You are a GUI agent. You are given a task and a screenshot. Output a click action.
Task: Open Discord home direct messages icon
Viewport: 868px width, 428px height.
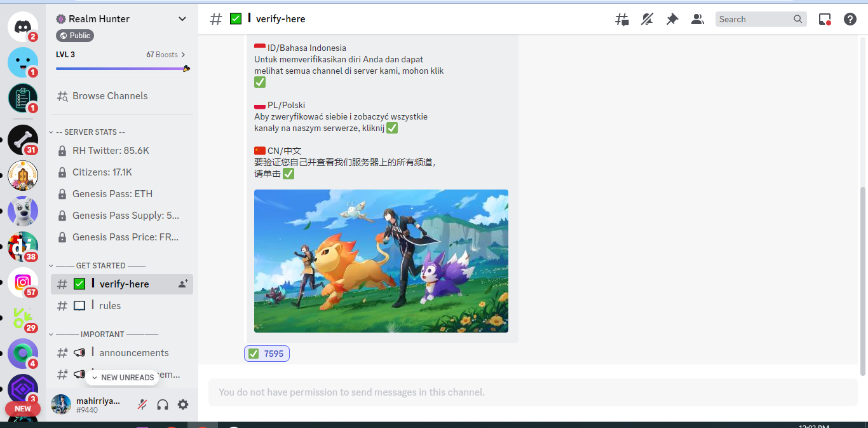[x=23, y=27]
